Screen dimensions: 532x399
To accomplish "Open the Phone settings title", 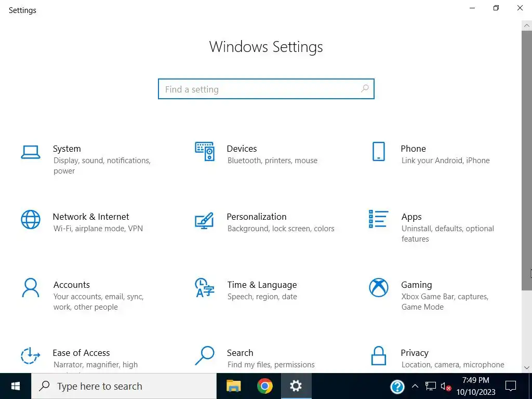I will [413, 149].
